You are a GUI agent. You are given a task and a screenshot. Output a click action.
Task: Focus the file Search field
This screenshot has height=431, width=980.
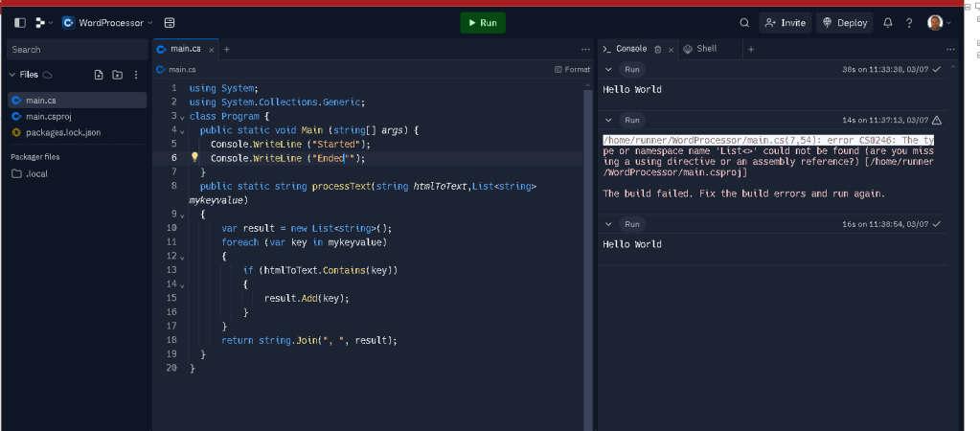(77, 50)
